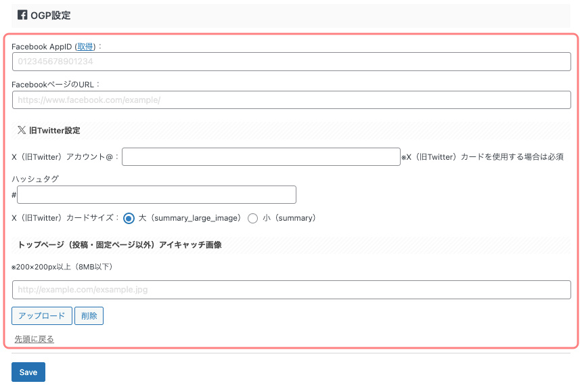This screenshot has width=582, height=392.
Task: Open the 取得 link for Facebook AppID
Action: [85, 46]
